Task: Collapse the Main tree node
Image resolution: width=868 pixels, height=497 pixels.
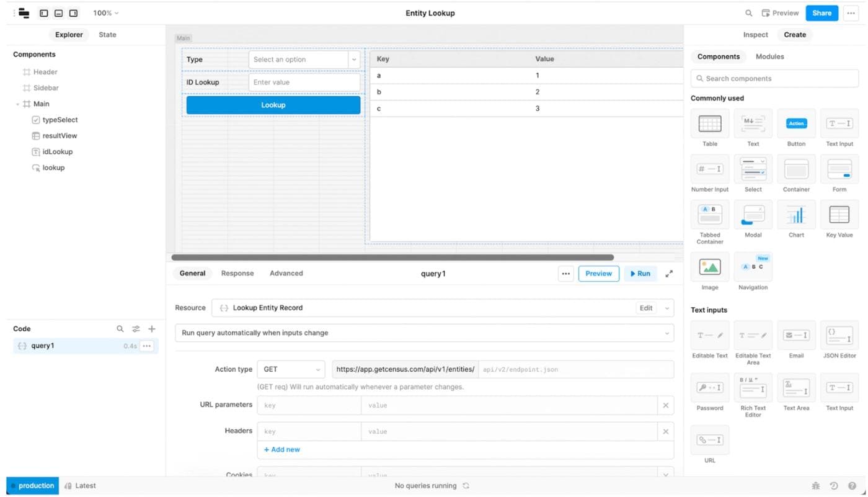Action: tap(17, 104)
